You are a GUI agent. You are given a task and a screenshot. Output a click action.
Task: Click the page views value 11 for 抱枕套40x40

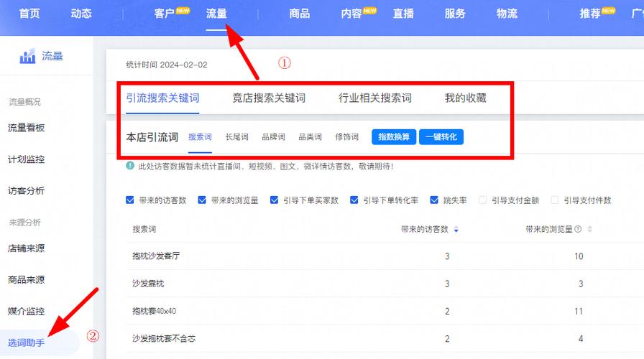[579, 312]
